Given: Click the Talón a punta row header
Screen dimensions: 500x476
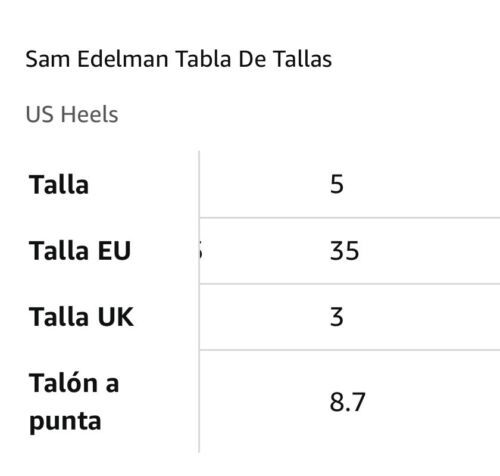Looking at the screenshot, I should click(x=74, y=402).
